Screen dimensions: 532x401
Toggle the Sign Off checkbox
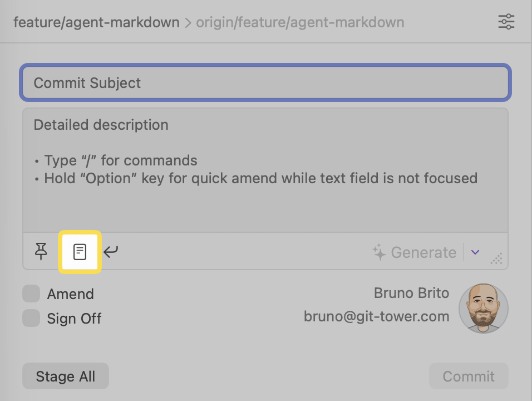coord(31,318)
